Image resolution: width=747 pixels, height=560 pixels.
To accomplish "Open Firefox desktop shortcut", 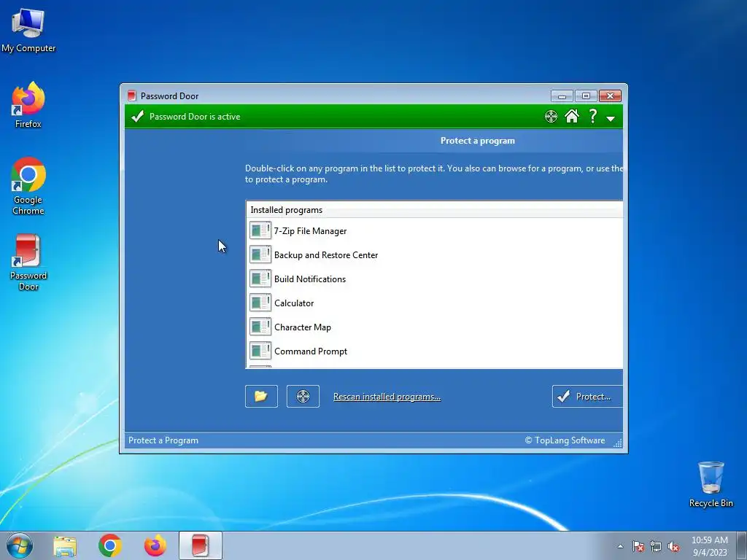I will [x=28, y=105].
